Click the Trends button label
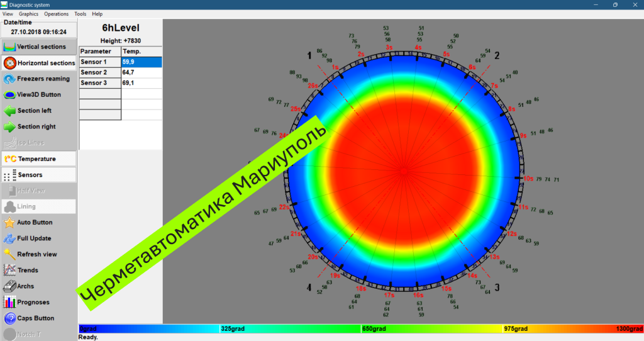644x341 pixels. 28,270
